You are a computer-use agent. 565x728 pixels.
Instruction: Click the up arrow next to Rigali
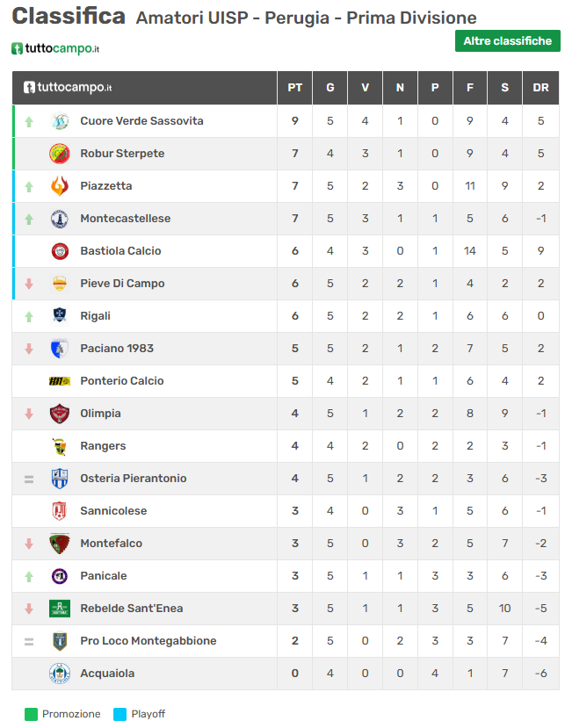(29, 316)
